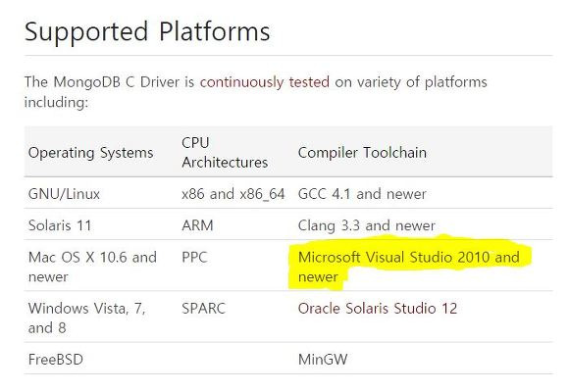Open the Oracle Solaris Studio 12 link
Image resolution: width=569 pixels, height=392 pixels.
pos(378,309)
